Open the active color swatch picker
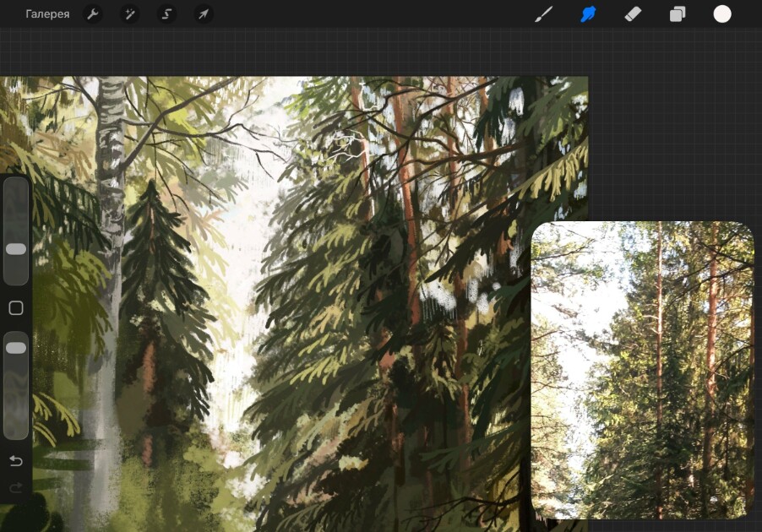 (722, 14)
